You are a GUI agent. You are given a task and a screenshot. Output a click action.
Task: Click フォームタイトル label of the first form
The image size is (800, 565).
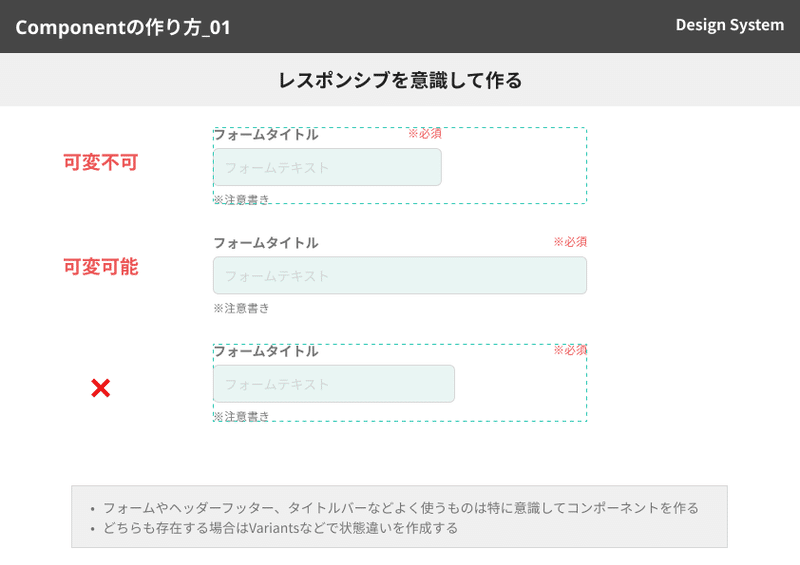click(266, 135)
